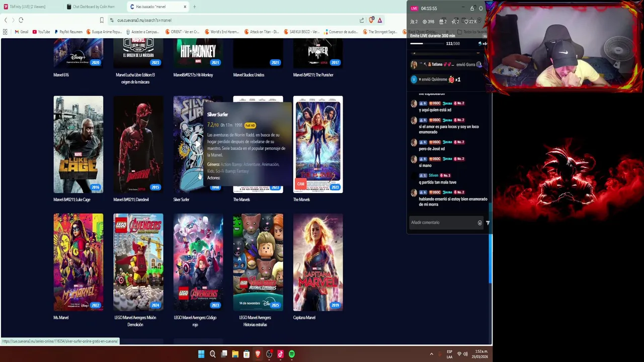Viewport: 644px width, 362px height.
Task: Click the Silver Surfer tooltip title
Action: pos(217,115)
